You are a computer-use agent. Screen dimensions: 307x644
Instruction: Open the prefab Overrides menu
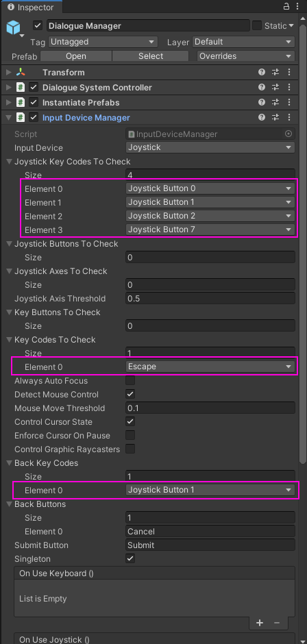pyautogui.click(x=246, y=56)
